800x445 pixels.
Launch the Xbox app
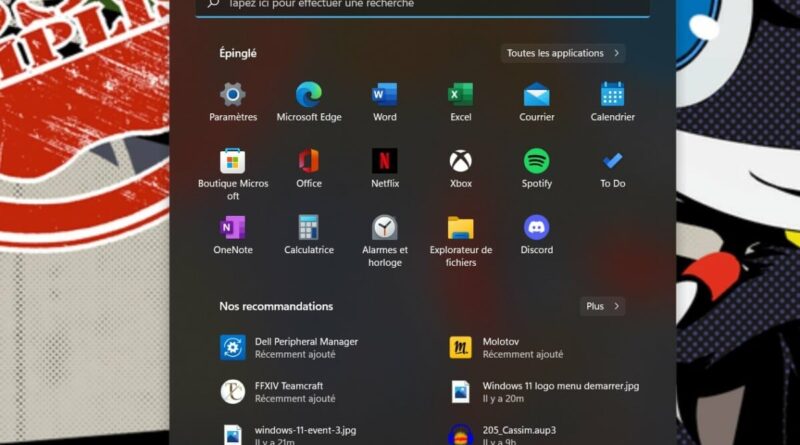(x=461, y=168)
